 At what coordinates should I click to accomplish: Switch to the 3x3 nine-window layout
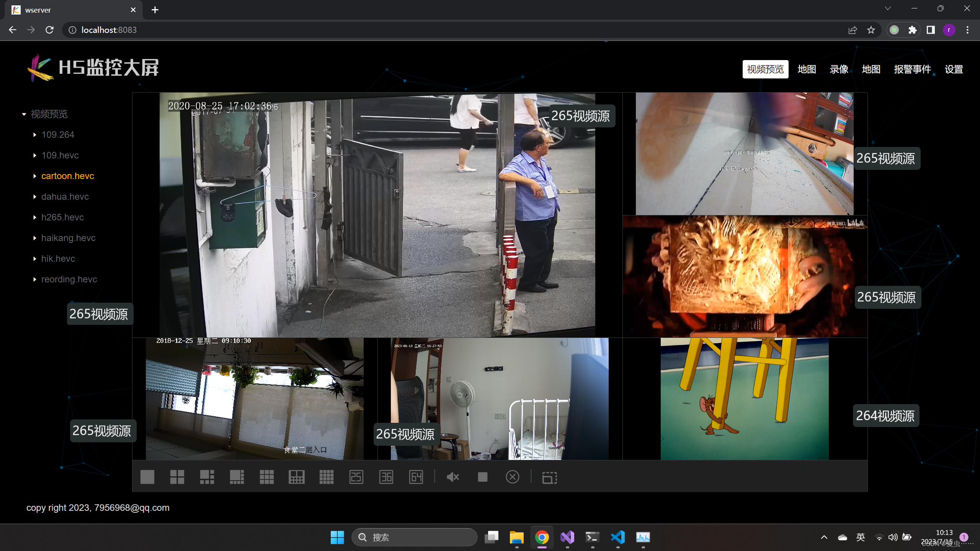pos(267,477)
